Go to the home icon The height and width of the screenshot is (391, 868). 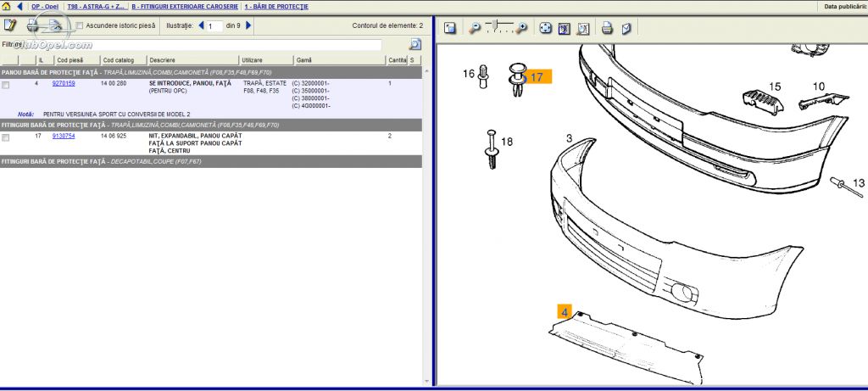6,7
